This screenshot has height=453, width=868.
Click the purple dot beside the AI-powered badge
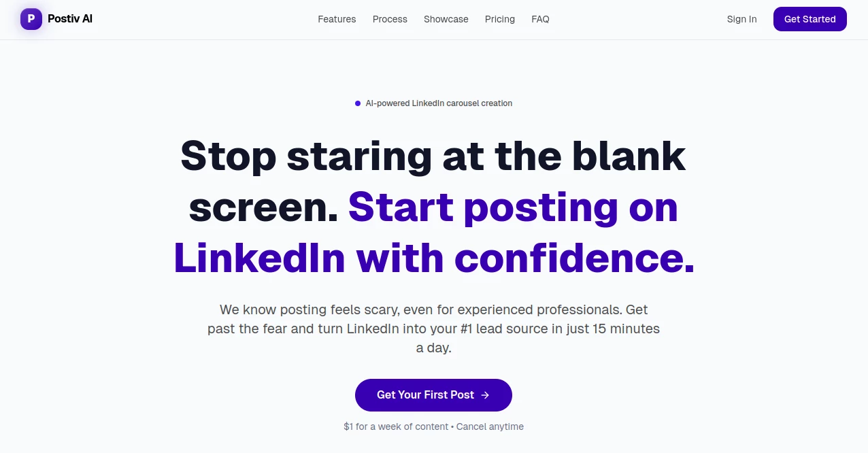coord(358,103)
